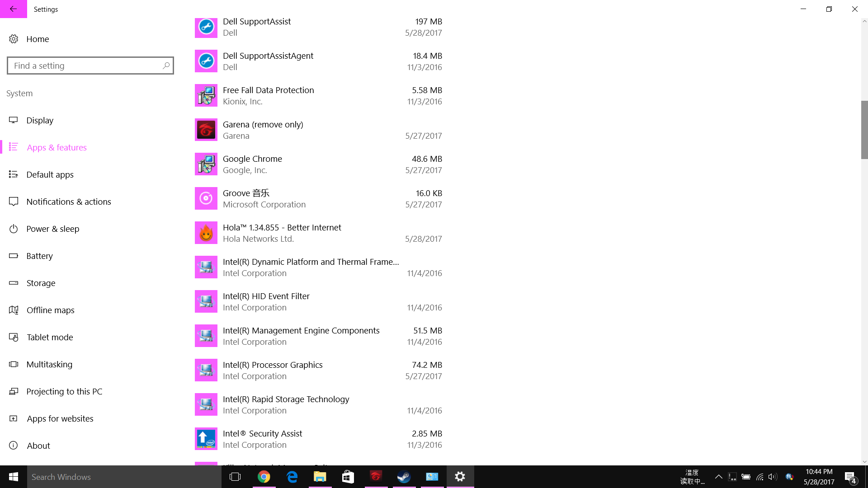Viewport: 868px width, 488px height.
Task: Click the Free Fall Data Protection icon
Action: [x=206, y=95]
